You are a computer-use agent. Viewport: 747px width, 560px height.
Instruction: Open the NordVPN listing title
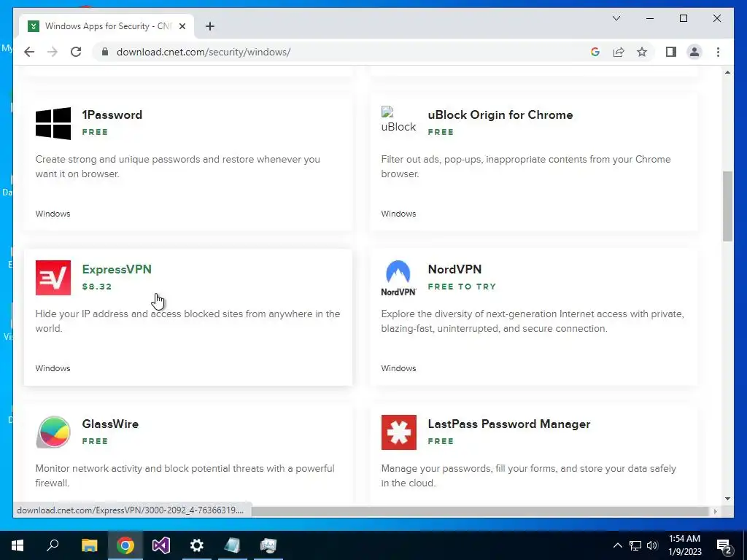(x=454, y=269)
